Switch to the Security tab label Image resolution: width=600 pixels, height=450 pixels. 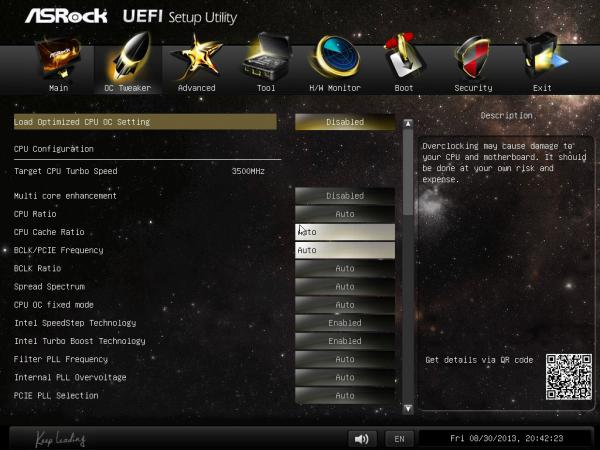coord(473,88)
